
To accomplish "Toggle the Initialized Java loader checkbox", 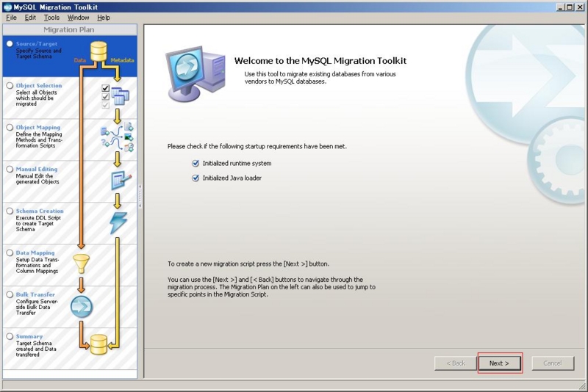I will point(196,178).
